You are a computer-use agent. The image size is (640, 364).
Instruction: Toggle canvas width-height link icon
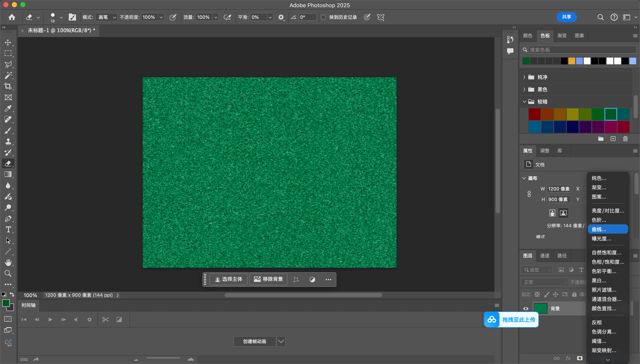click(x=529, y=194)
